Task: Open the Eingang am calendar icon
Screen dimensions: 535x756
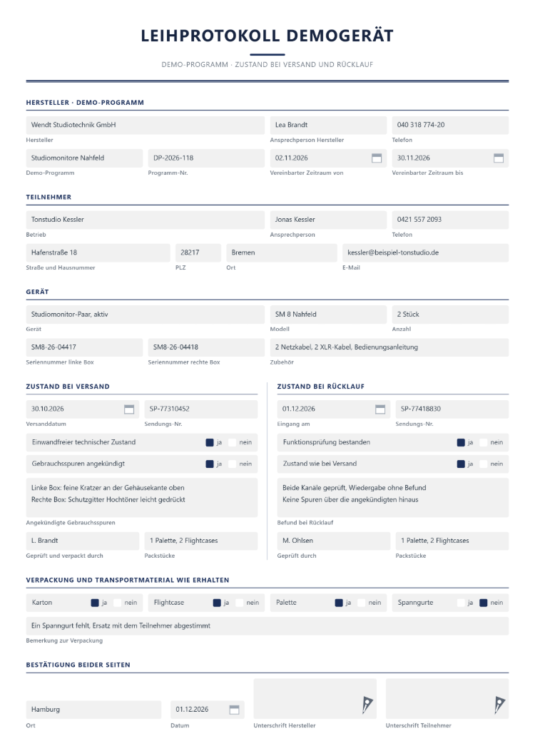Action: (380, 409)
